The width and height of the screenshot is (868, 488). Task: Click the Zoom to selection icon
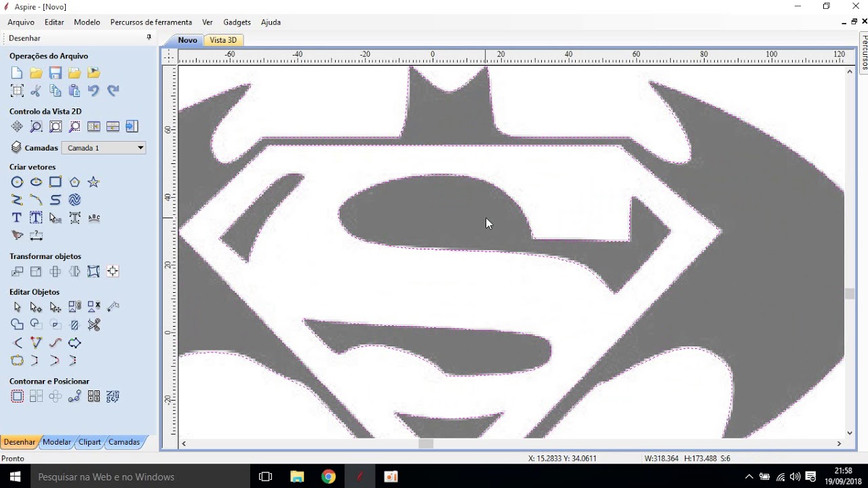[75, 127]
